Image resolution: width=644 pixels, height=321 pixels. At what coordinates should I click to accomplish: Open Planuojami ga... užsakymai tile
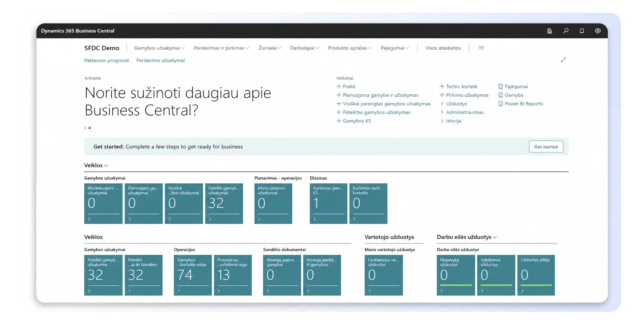coord(144,204)
